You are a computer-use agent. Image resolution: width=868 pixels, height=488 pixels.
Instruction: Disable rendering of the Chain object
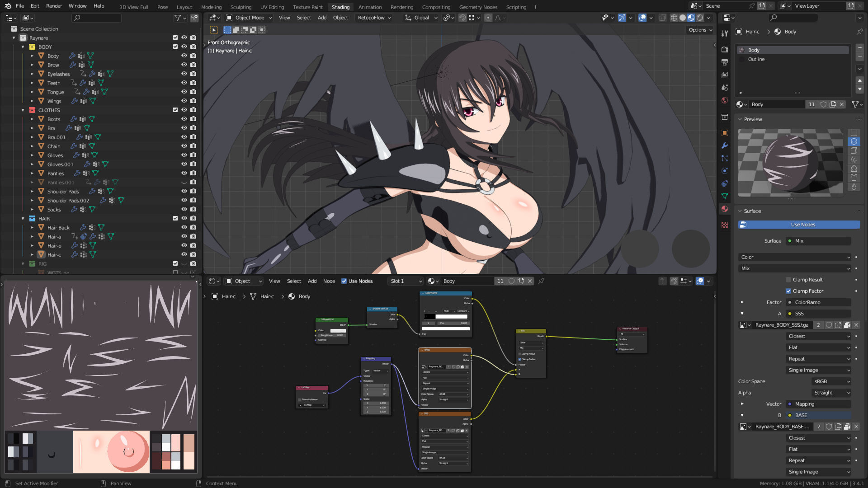coord(193,146)
